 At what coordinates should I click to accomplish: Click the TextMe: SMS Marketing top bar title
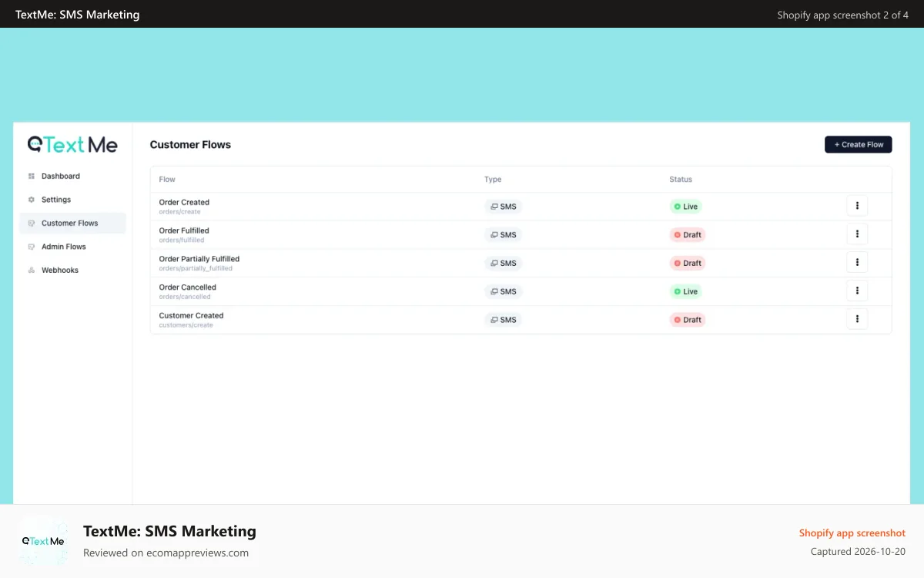(78, 15)
